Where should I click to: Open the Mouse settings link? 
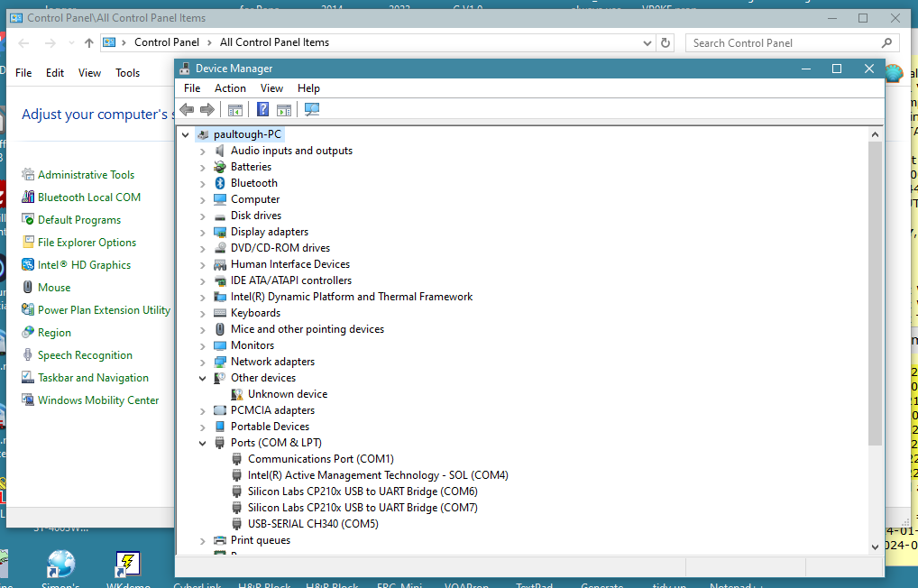click(54, 288)
